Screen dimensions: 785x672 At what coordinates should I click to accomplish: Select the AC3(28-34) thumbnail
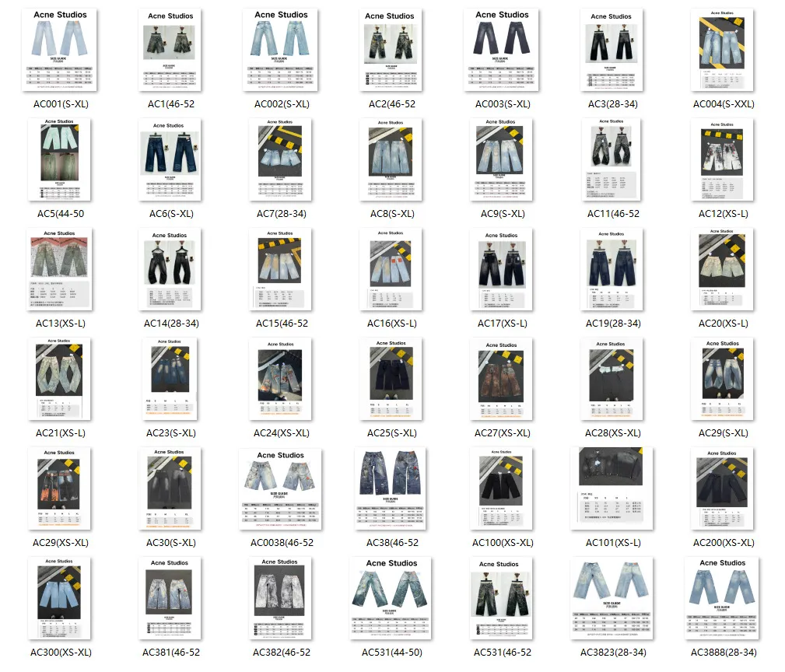[612, 50]
